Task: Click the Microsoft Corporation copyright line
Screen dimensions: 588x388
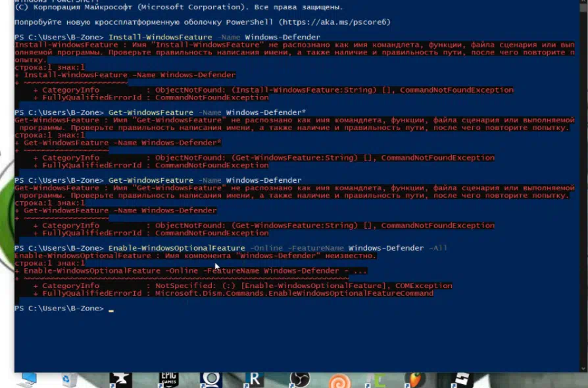Action: coord(179,7)
